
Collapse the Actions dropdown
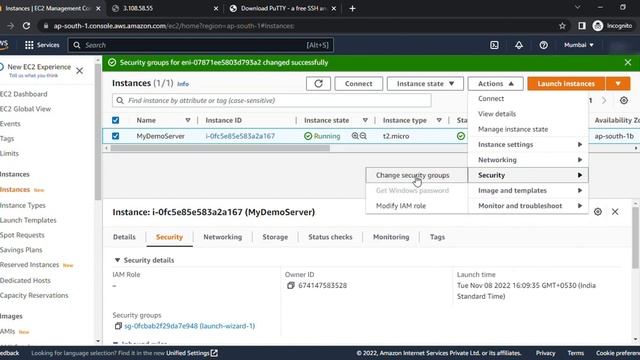tap(496, 84)
